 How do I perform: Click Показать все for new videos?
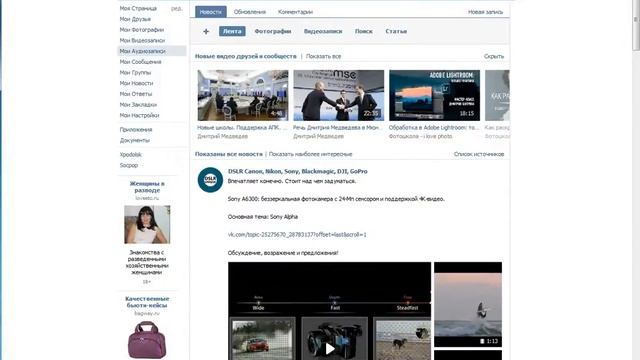[323, 56]
